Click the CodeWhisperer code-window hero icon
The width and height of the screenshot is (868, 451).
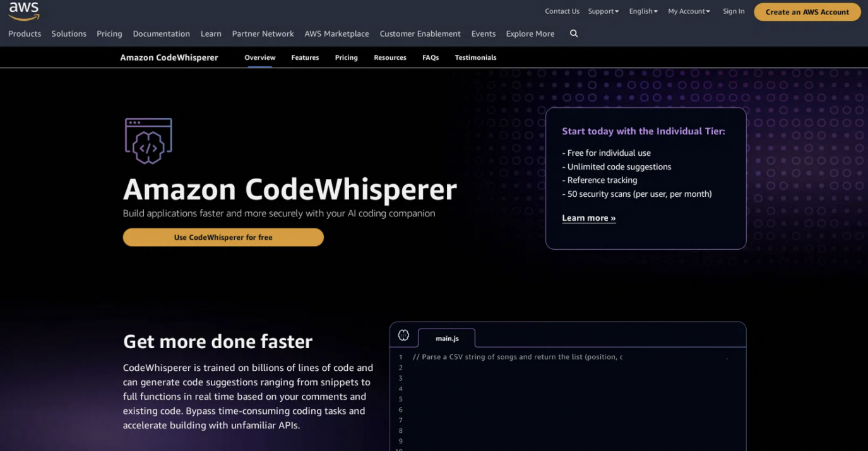tap(148, 141)
